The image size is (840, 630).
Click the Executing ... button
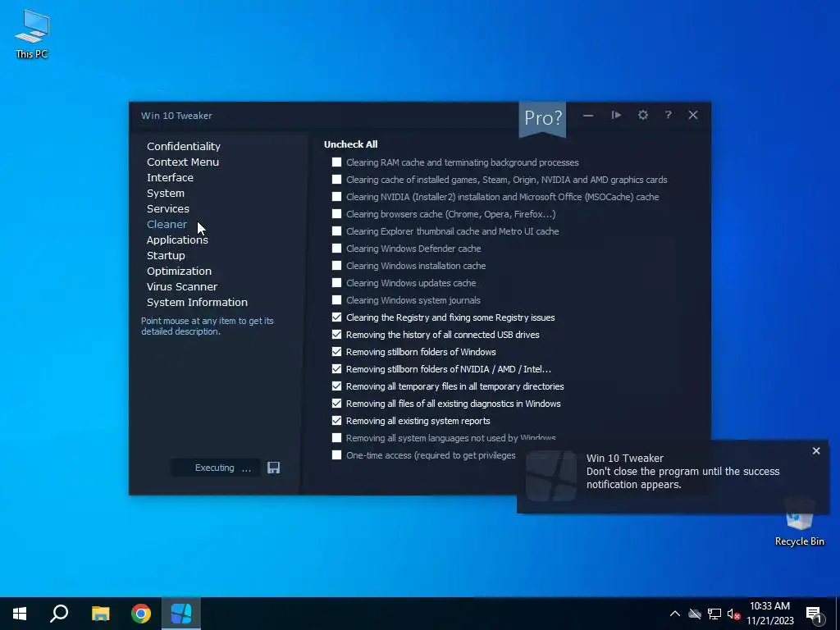[x=216, y=468]
